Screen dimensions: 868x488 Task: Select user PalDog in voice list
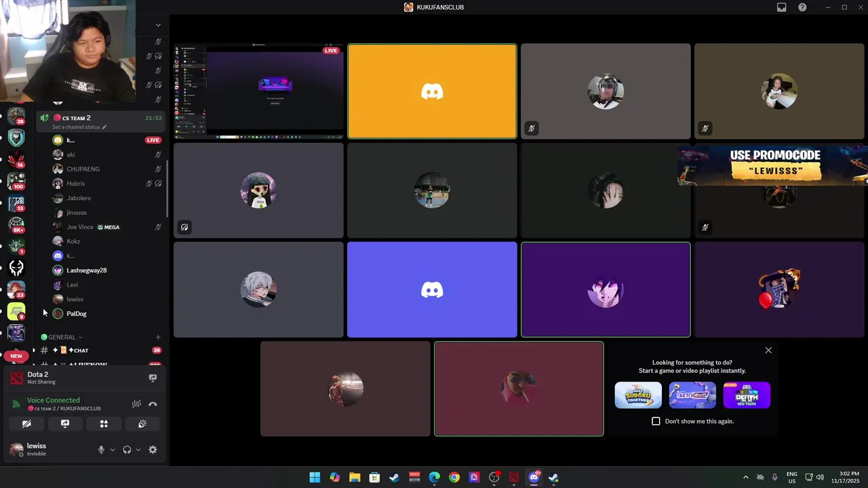(x=107, y=314)
